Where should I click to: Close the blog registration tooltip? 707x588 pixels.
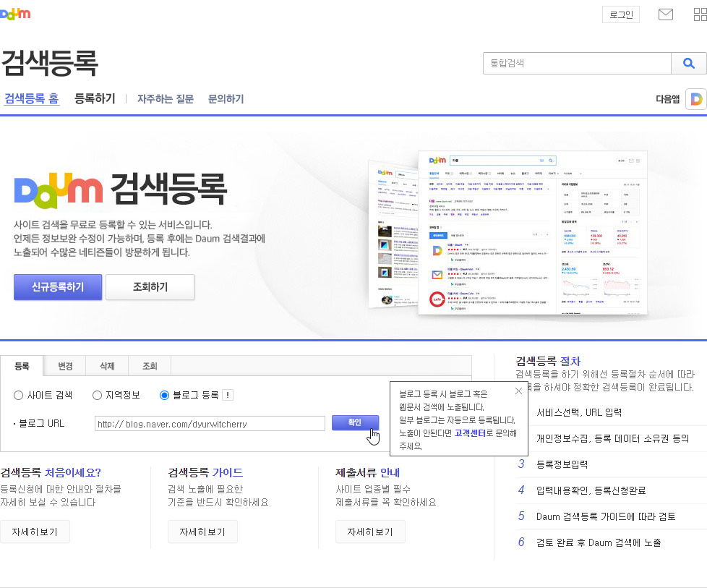518,391
